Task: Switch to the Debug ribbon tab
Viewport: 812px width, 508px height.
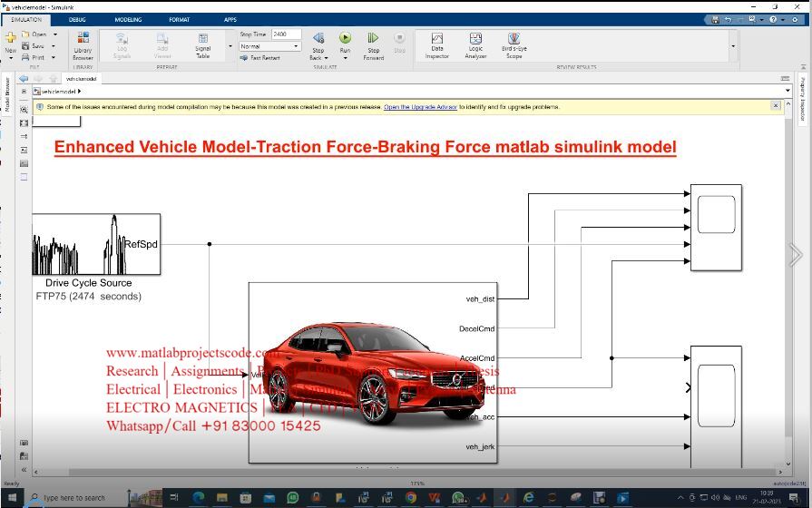Action: click(x=77, y=19)
